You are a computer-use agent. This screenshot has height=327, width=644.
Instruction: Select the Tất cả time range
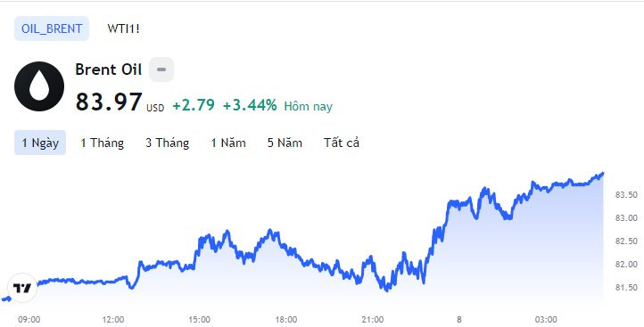(342, 143)
